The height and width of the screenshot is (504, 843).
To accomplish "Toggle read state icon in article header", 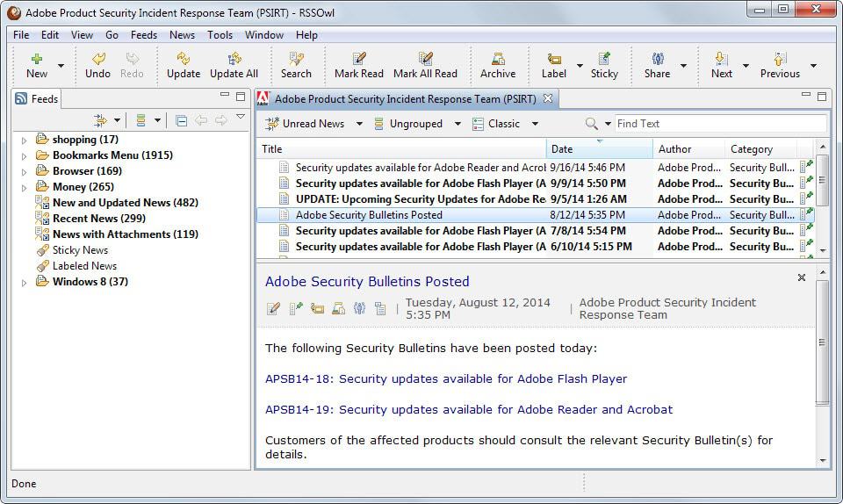I will click(273, 308).
